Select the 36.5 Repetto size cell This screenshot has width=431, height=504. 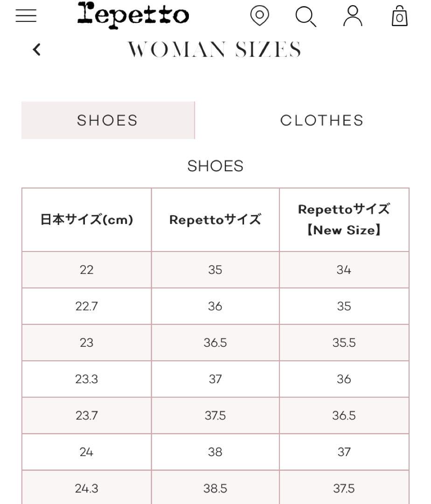pos(215,343)
